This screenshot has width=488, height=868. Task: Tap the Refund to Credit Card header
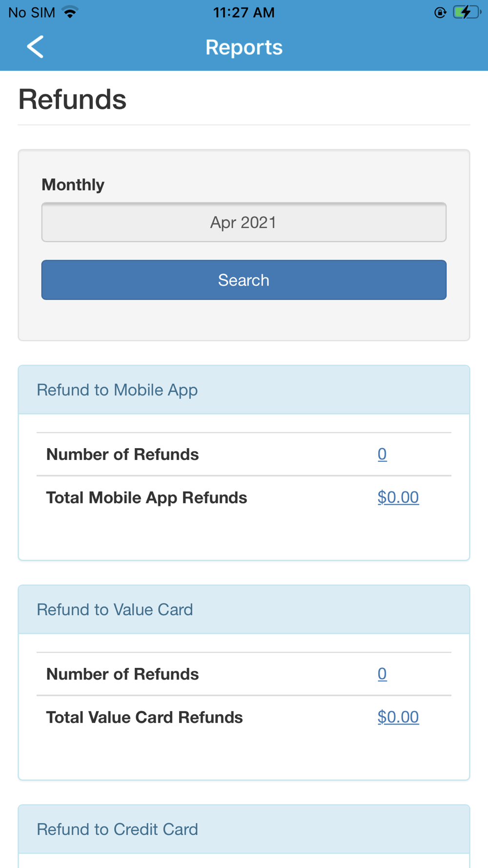click(x=117, y=829)
